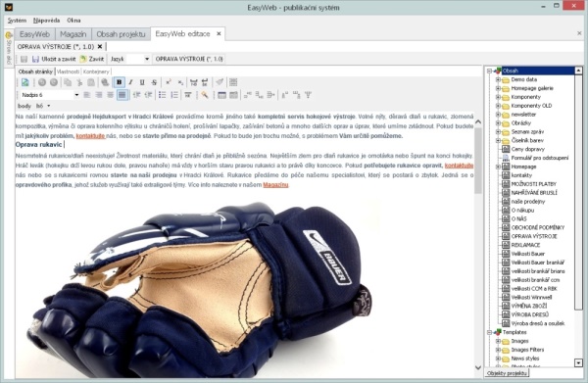588x383 pixels.
Task: Insert a table into the page
Action: pos(221,95)
